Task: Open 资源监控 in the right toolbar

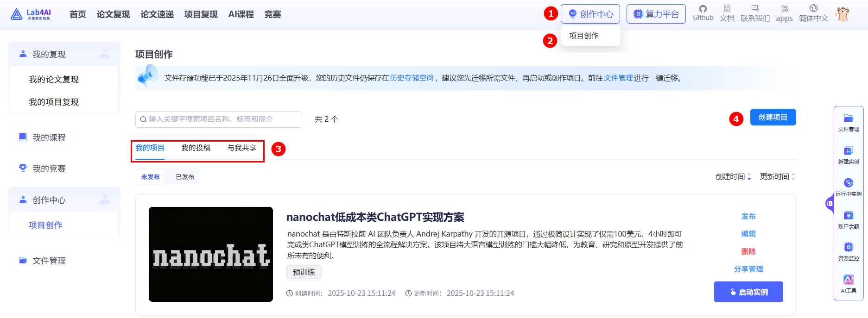Action: coord(849,252)
